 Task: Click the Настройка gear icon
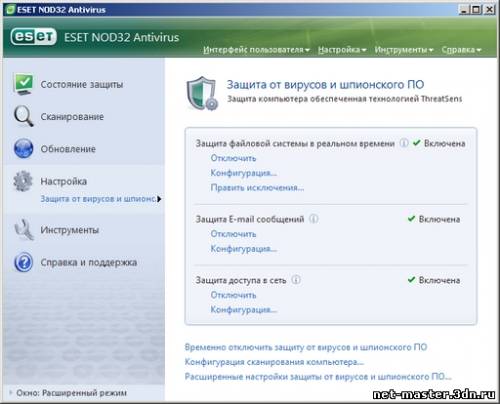(x=23, y=181)
